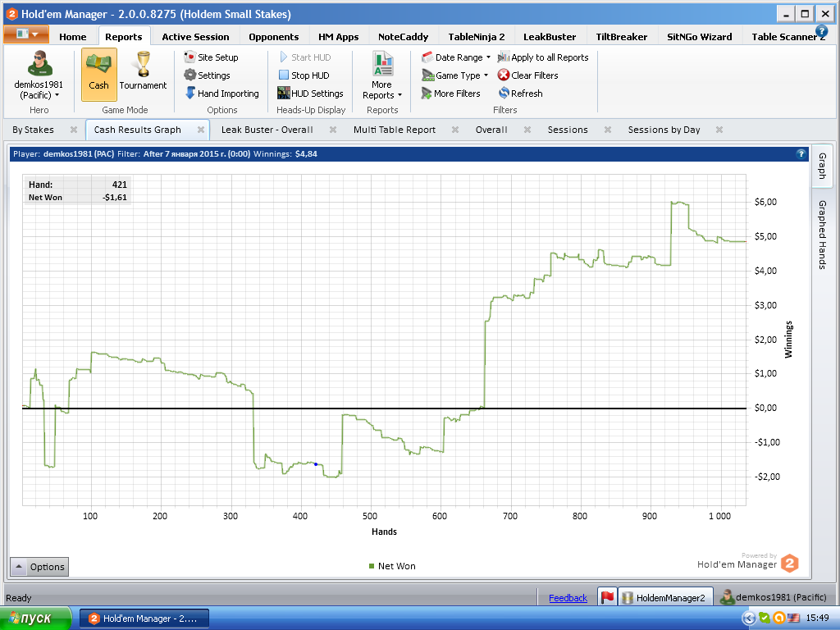Open the HM Apps tab
840x630 pixels.
(x=339, y=36)
